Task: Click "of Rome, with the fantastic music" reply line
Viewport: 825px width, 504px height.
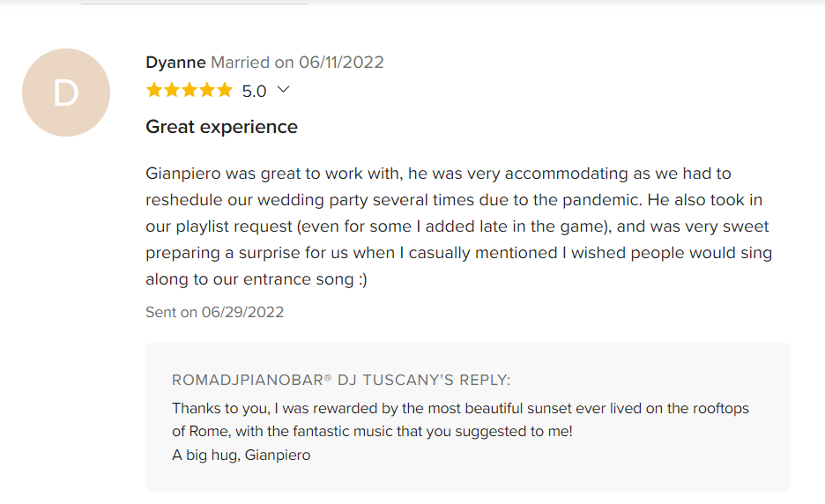Action: pos(372,432)
